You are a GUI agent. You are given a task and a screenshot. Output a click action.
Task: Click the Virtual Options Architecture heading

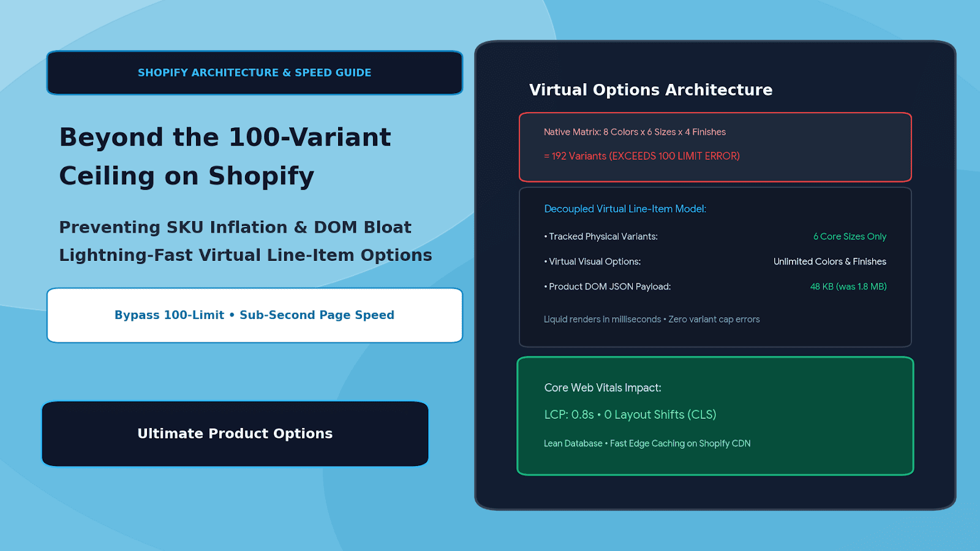pyautogui.click(x=650, y=90)
